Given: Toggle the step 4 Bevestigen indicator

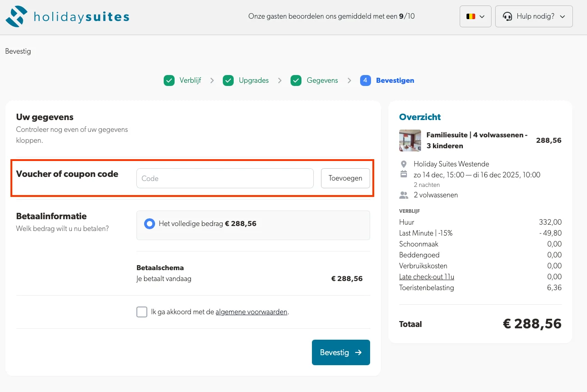Looking at the screenshot, I should (x=366, y=80).
